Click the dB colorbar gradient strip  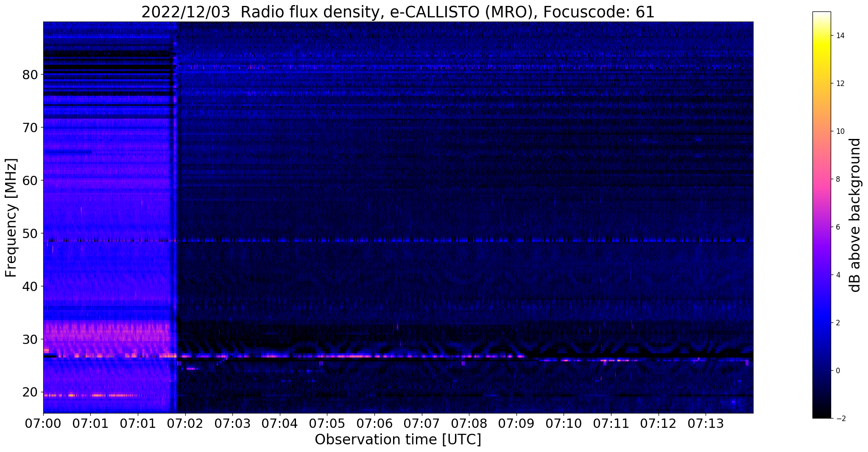pos(821,215)
